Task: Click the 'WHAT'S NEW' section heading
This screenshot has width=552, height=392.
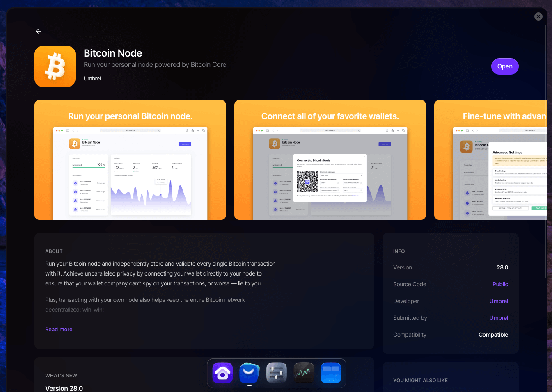Action: (x=61, y=376)
